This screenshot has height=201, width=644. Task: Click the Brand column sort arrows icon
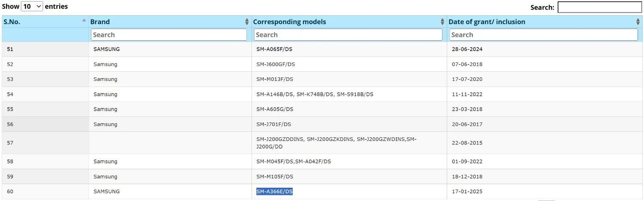pyautogui.click(x=247, y=22)
